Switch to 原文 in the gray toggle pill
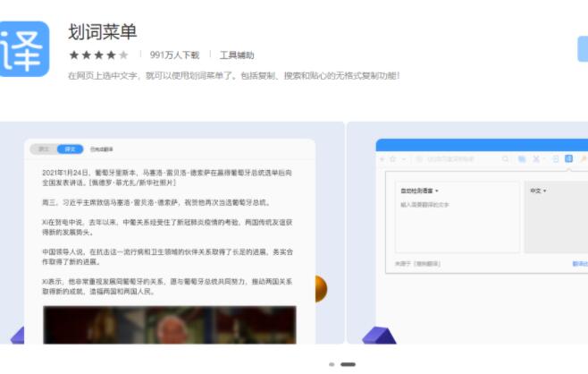 pyautogui.click(x=44, y=149)
